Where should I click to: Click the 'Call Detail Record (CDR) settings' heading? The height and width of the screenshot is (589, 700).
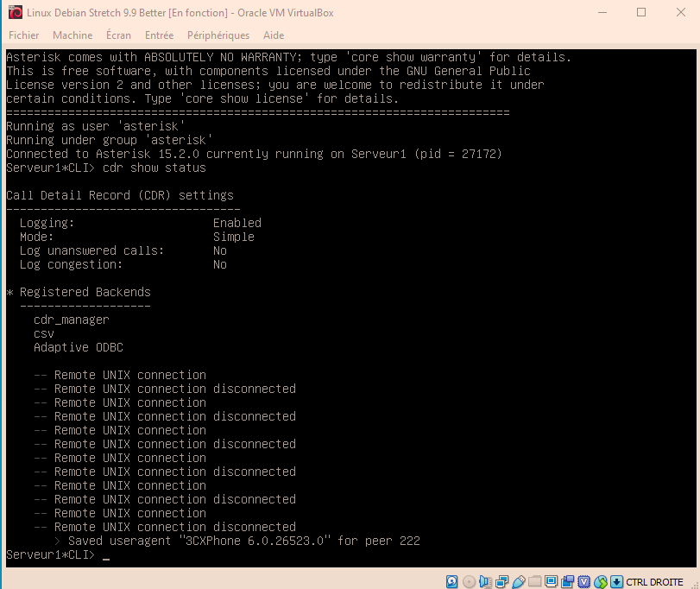pos(120,195)
